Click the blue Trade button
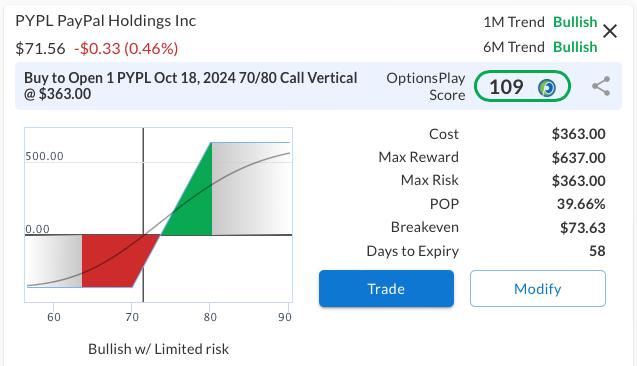This screenshot has width=637, height=366. [386, 288]
